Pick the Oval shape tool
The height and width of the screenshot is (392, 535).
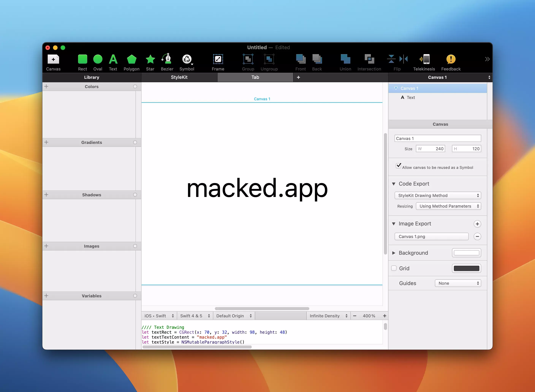(x=97, y=59)
